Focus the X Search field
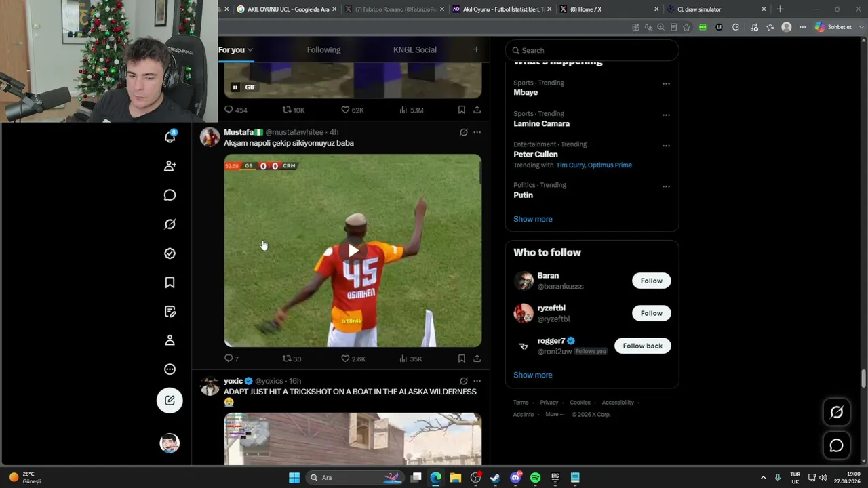Screen dimensions: 868x488 click(592, 50)
